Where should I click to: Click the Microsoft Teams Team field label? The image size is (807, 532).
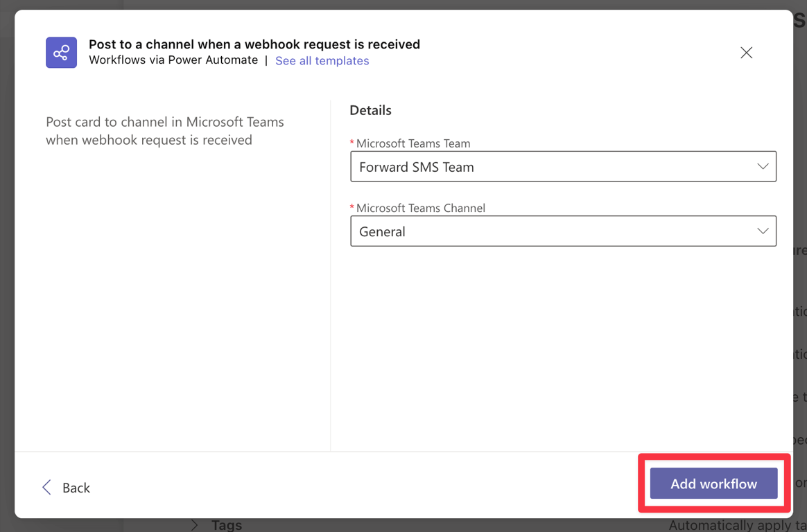[x=413, y=143]
